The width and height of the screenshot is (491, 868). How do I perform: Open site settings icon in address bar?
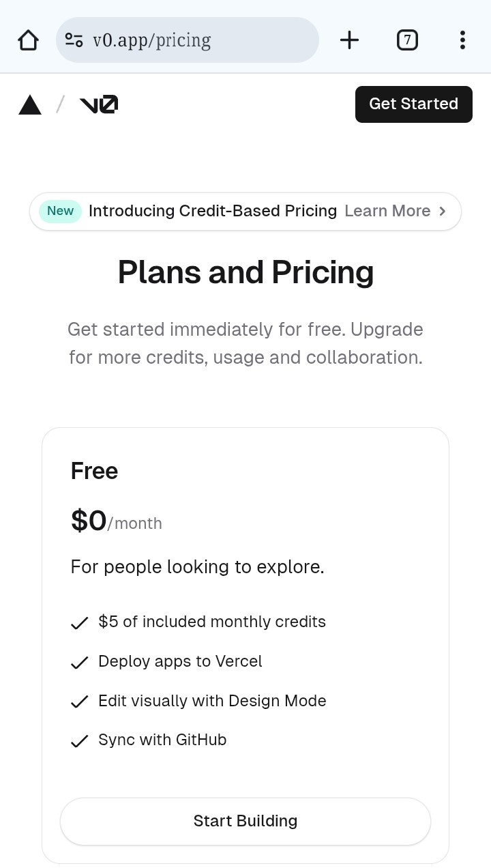[74, 40]
